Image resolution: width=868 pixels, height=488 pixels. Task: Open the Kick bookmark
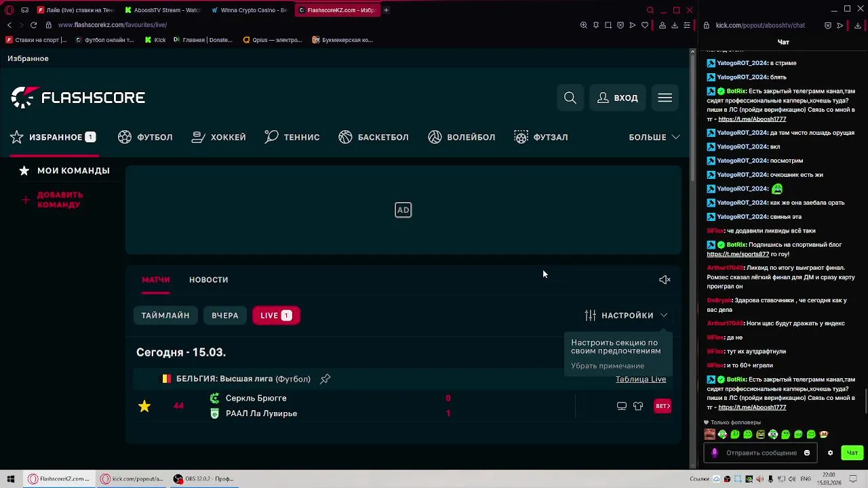pyautogui.click(x=155, y=40)
